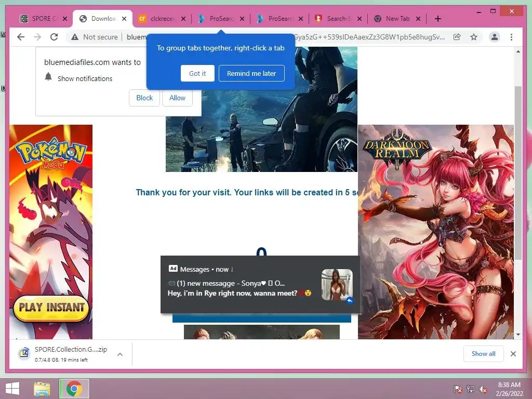Close the second ProSearch tab
This screenshot has height=399, width=532.
click(x=301, y=19)
